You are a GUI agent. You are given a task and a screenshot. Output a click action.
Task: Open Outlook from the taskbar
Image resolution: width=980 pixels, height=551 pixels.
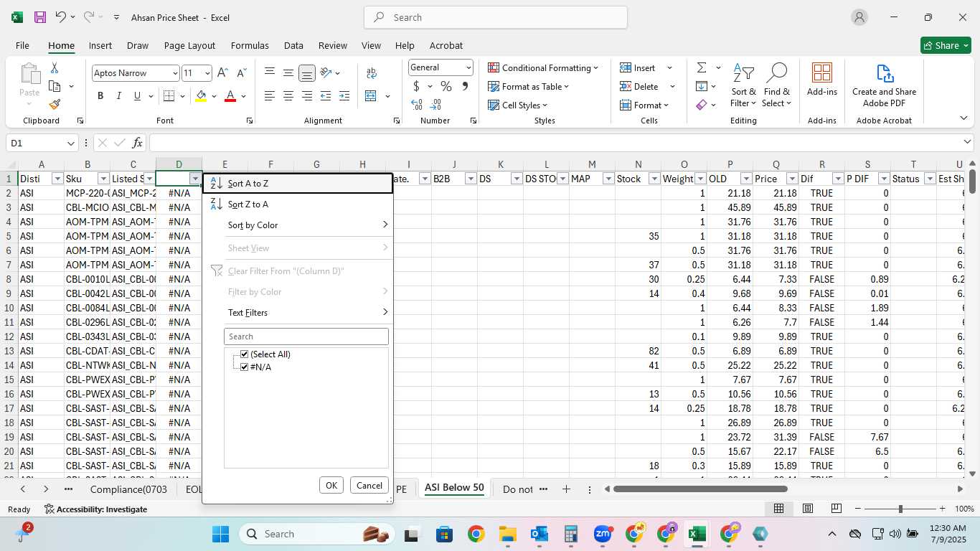(x=539, y=534)
